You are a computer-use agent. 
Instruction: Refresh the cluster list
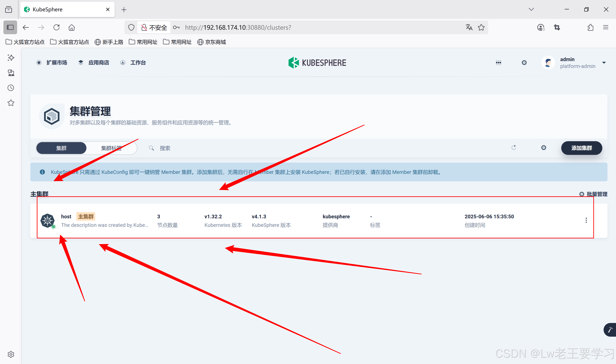pos(514,148)
